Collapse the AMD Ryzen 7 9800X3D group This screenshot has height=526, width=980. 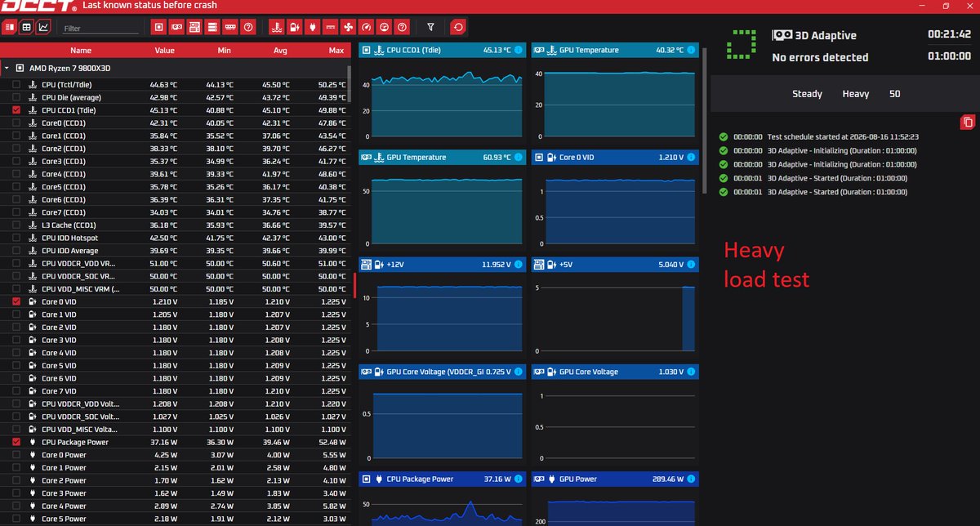coord(7,68)
